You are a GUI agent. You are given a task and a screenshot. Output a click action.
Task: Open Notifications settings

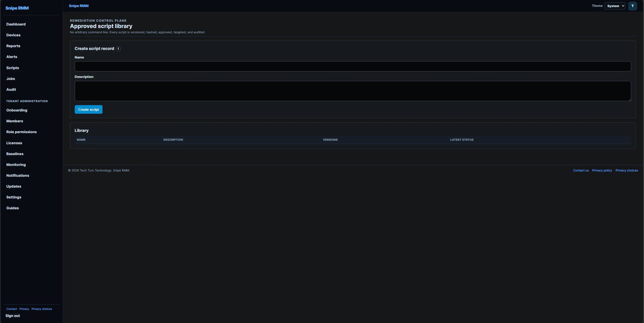[x=18, y=175]
